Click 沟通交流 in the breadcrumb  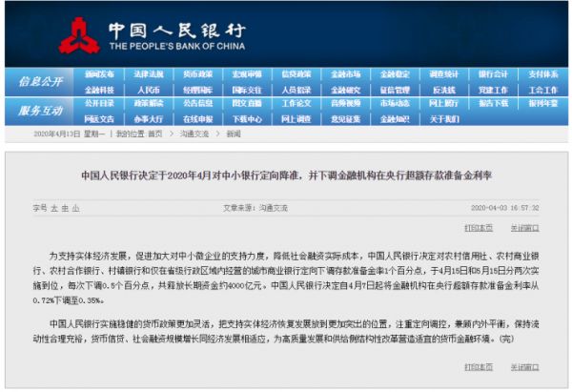194,134
